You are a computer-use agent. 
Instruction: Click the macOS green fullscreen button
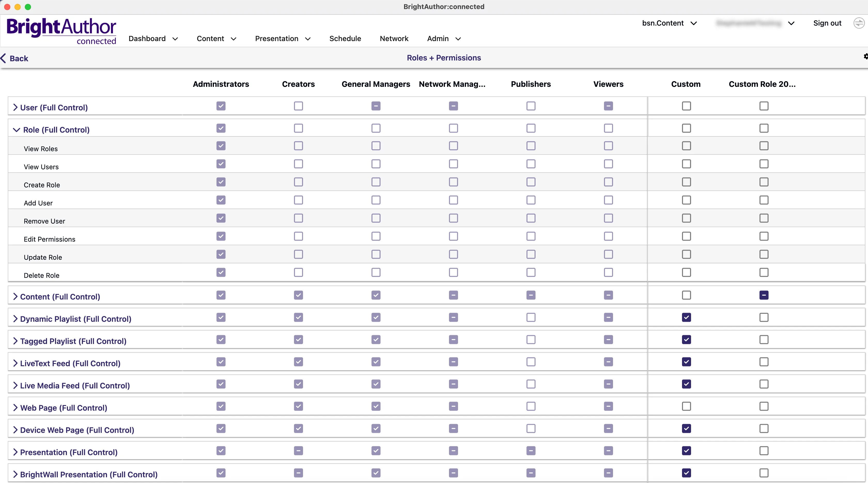(28, 7)
